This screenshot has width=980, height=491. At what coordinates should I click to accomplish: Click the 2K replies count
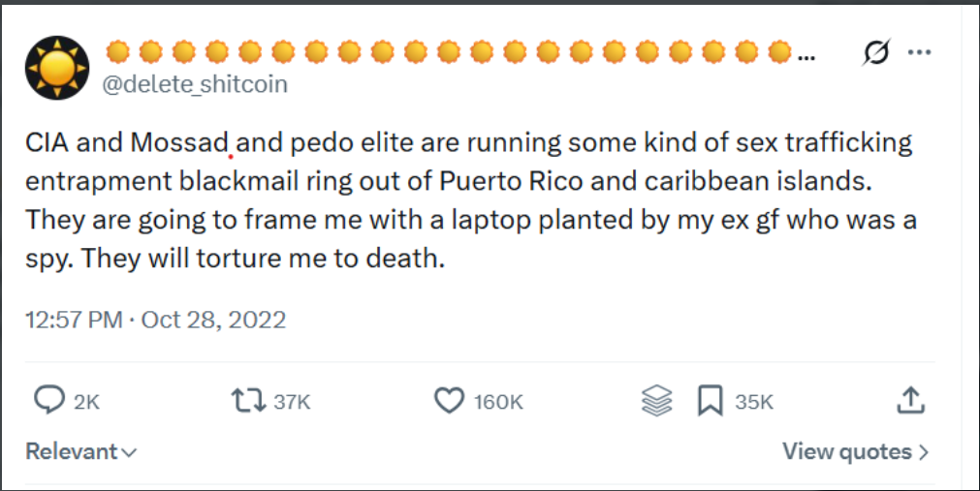(x=86, y=402)
